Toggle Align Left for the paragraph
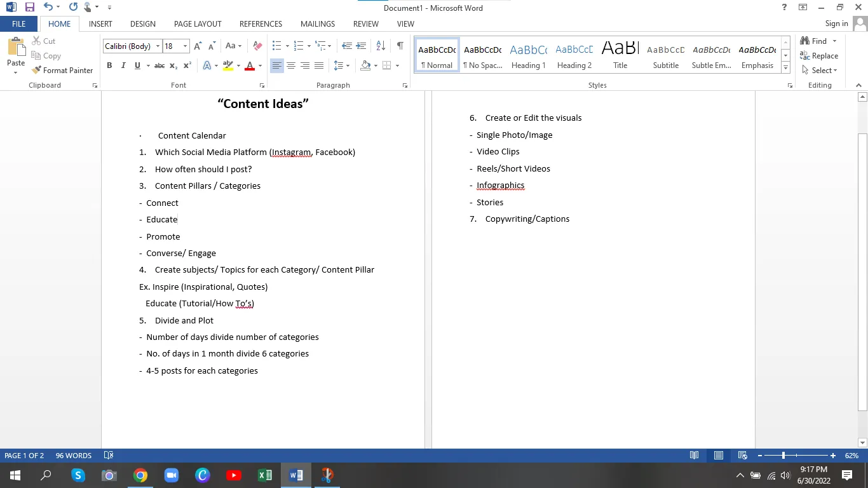868x488 pixels. coord(277,65)
